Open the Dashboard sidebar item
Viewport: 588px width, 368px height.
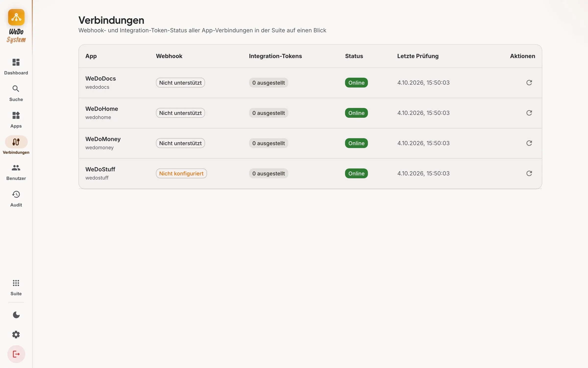[16, 67]
